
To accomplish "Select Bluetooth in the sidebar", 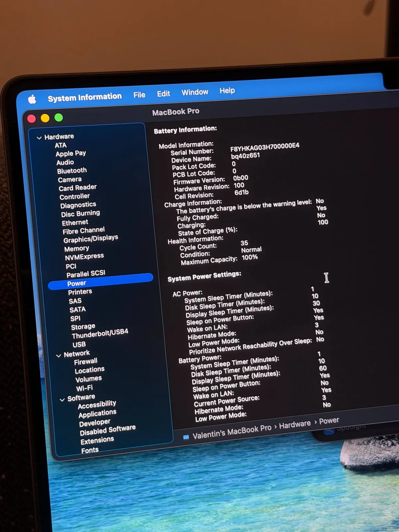I will coord(72,171).
